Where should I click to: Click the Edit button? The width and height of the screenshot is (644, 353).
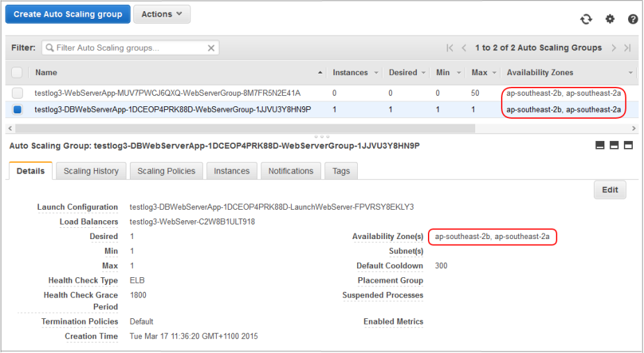pyautogui.click(x=610, y=190)
